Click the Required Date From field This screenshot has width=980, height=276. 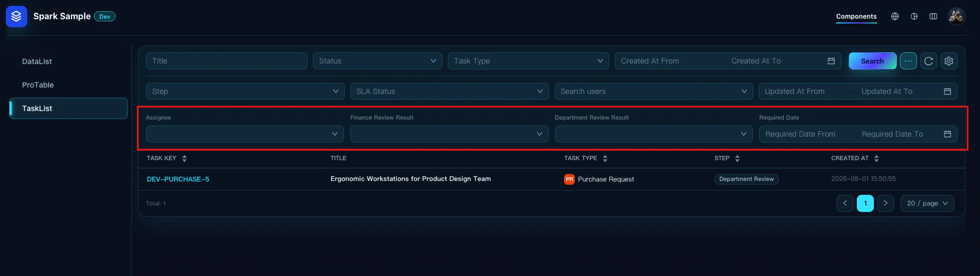(806, 134)
